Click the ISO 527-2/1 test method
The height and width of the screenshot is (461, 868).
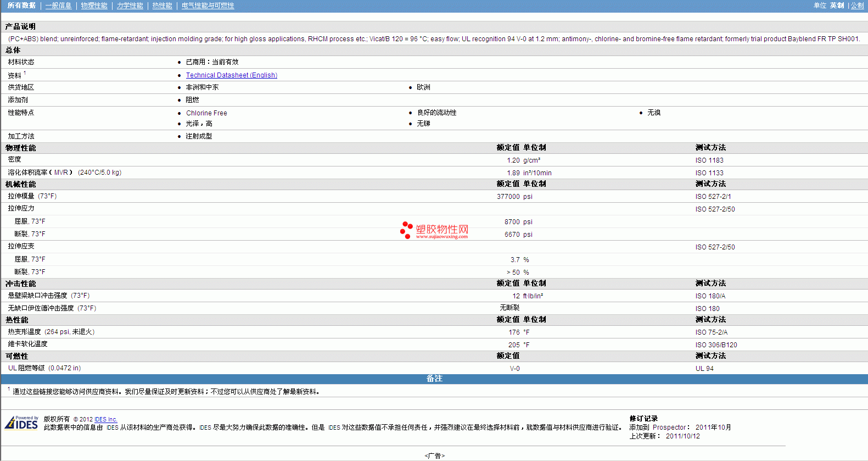click(713, 197)
